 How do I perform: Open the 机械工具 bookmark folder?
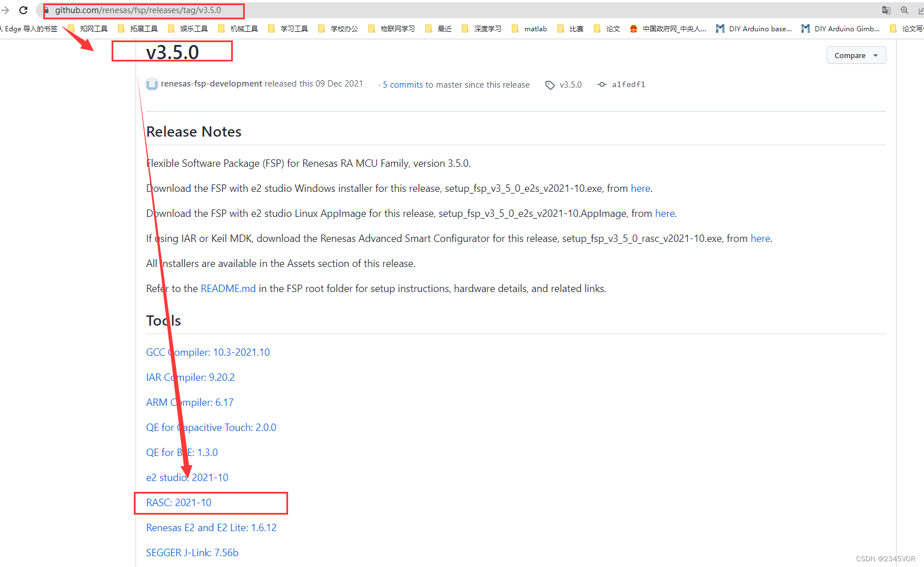[238, 29]
